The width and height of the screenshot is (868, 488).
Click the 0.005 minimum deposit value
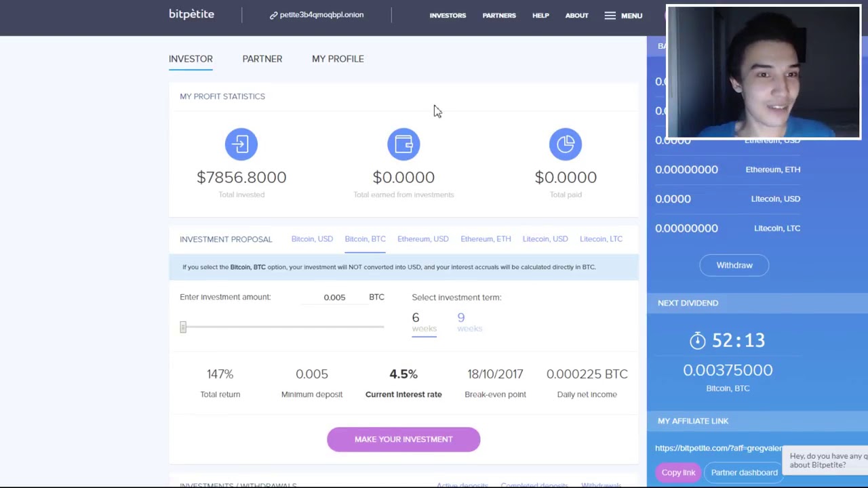coord(312,374)
